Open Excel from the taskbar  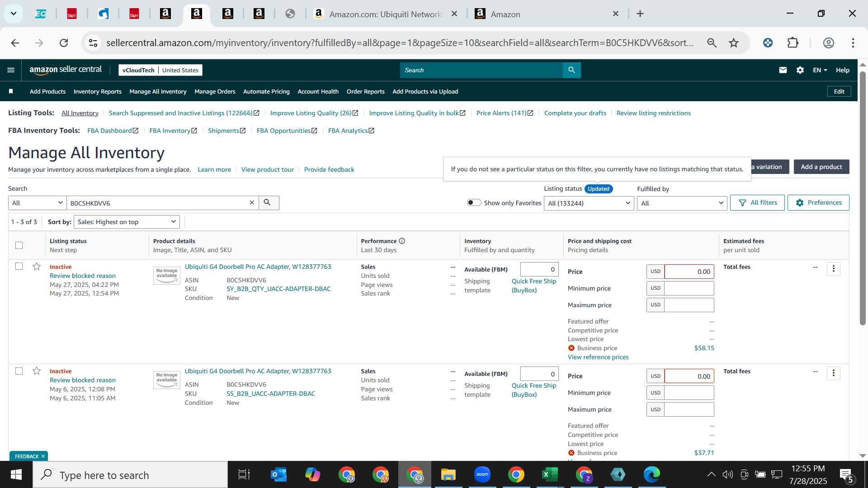550,475
